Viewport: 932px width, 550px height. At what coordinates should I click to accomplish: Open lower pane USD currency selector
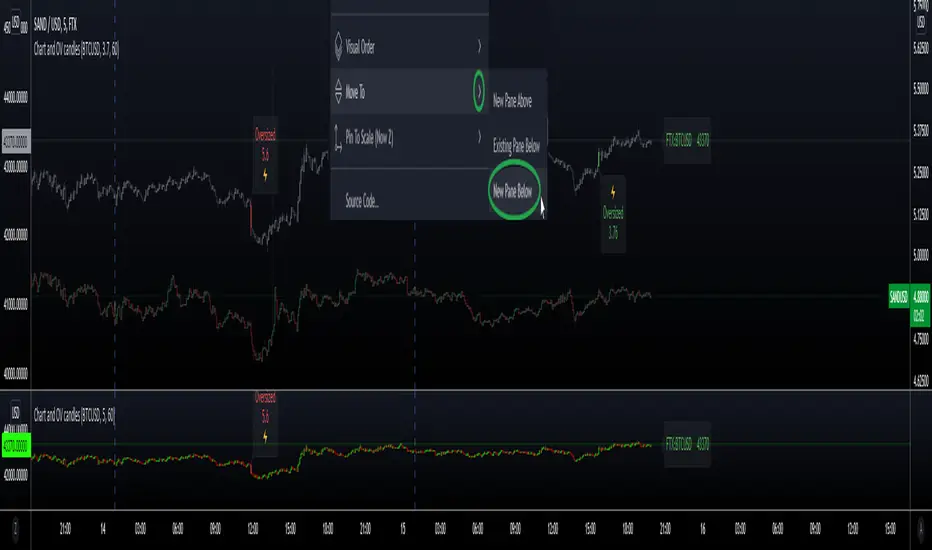coord(15,412)
